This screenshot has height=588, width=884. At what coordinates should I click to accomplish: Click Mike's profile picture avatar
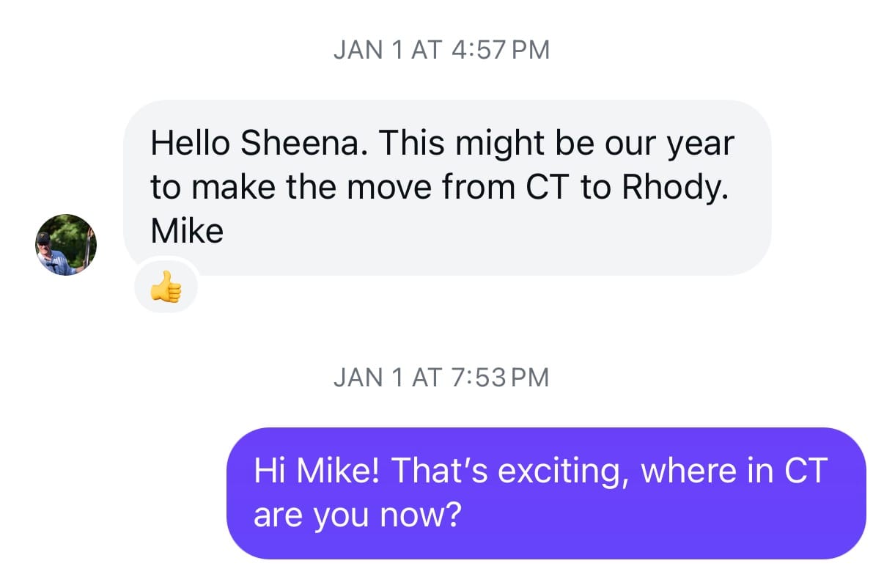pos(66,245)
